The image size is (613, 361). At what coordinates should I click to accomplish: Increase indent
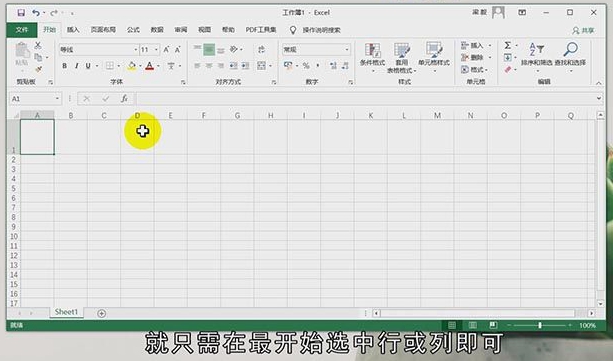click(246, 66)
